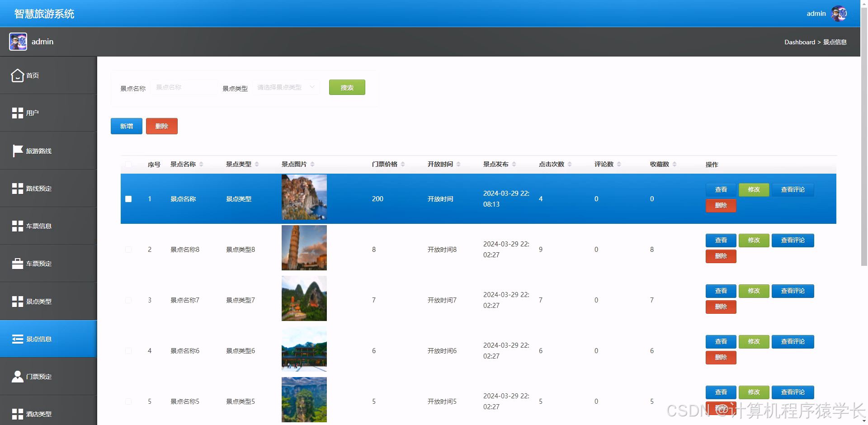Click the red 删除 button above the table
This screenshot has width=868, height=425.
[x=162, y=126]
